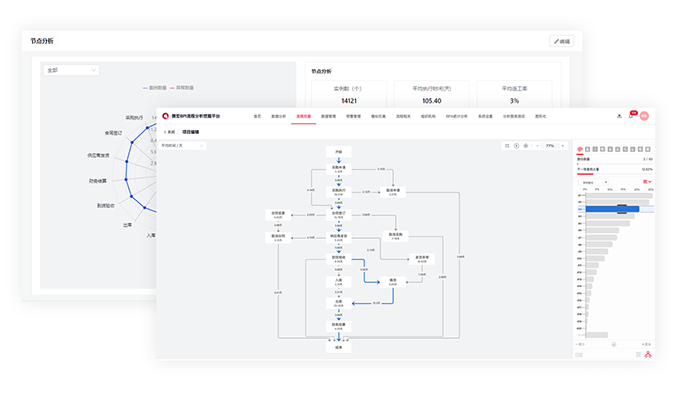Click 供应商发货 label on radar chart
Screen dimensions: 680x394
(x=98, y=155)
